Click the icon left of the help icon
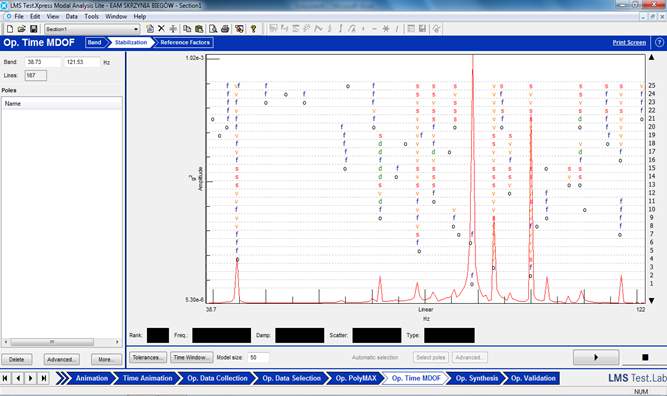The width and height of the screenshot is (667, 396). (x=239, y=29)
